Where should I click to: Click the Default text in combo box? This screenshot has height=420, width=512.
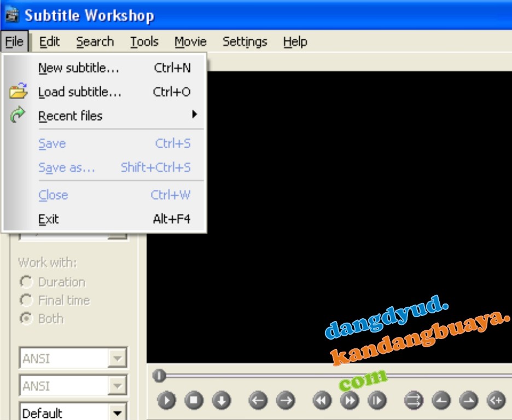(42, 413)
